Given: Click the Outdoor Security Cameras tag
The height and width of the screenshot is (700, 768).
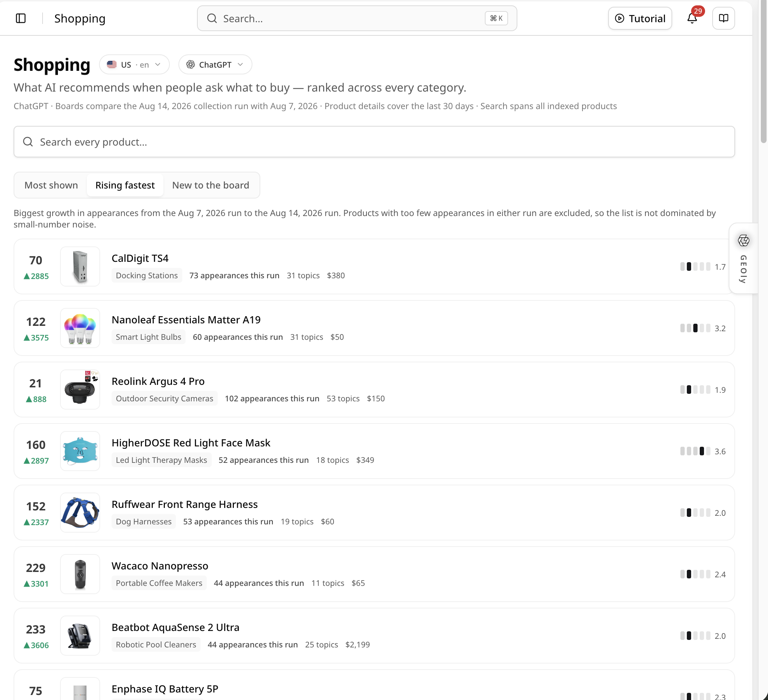Looking at the screenshot, I should pyautogui.click(x=164, y=398).
